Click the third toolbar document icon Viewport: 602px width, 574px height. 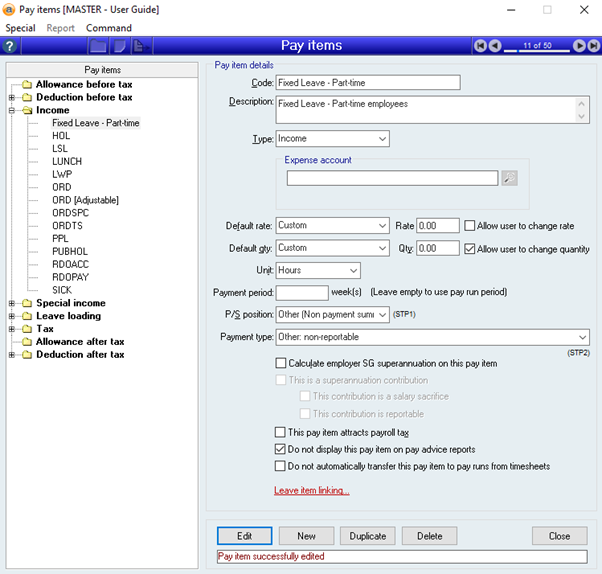pos(138,46)
